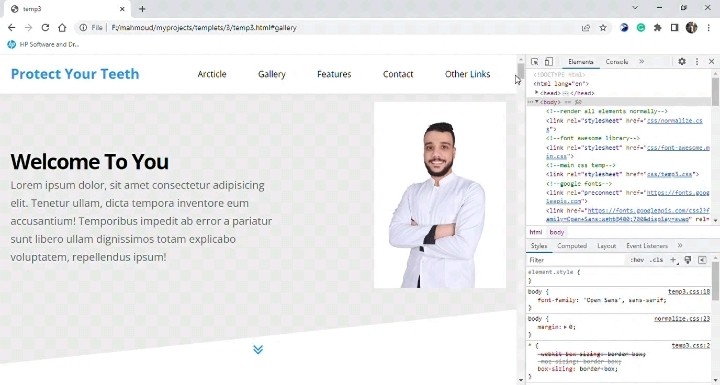Bookmark this tab with the star icon

pyautogui.click(x=603, y=28)
